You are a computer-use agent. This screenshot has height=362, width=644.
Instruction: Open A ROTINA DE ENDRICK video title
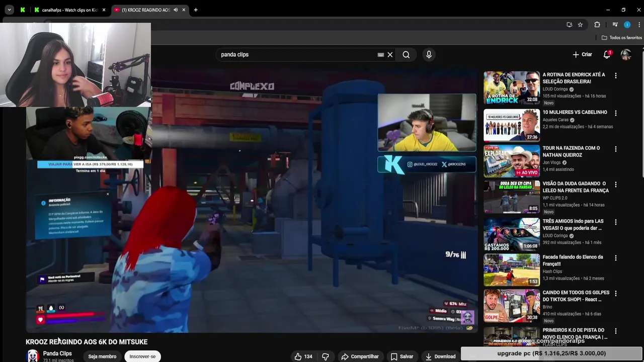coord(574,78)
